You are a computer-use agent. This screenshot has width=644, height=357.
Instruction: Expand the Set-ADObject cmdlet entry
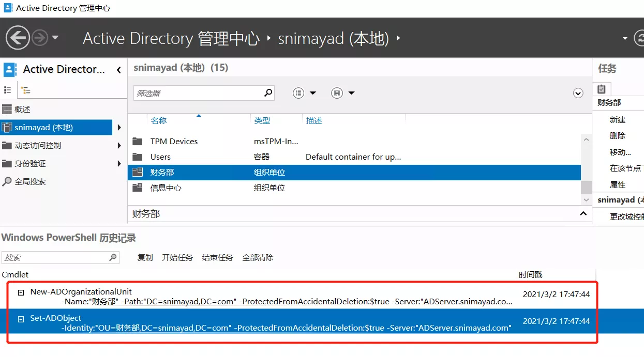coord(21,319)
